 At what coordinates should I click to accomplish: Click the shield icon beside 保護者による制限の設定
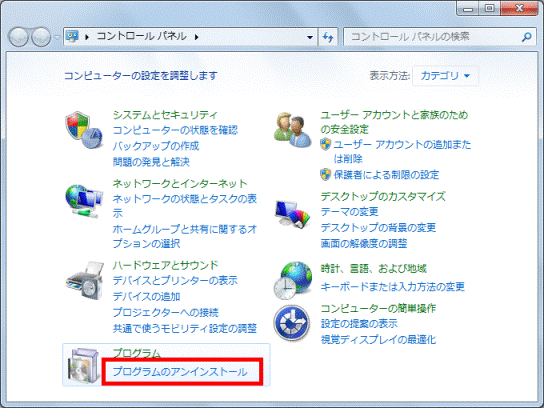click(x=325, y=175)
